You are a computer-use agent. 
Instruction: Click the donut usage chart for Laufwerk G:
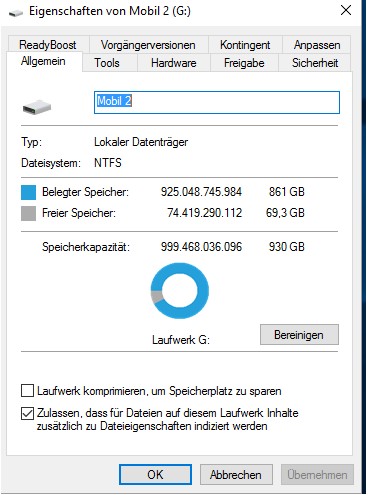180,290
